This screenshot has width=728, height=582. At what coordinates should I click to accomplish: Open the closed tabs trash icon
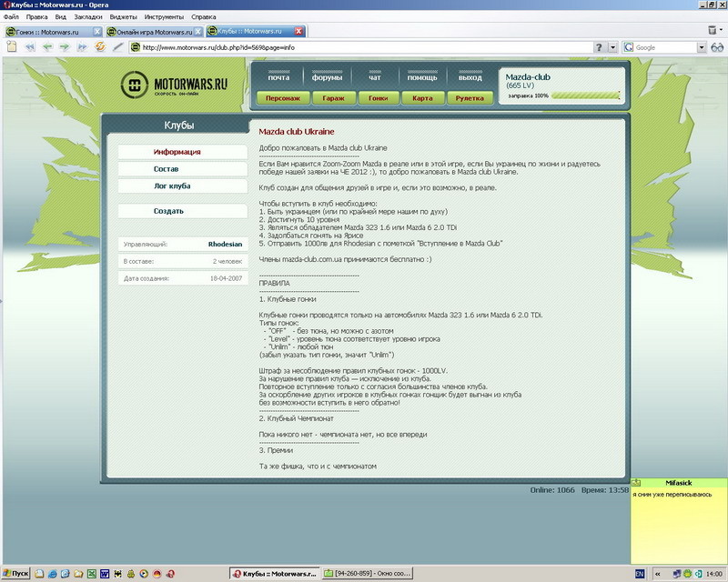[x=713, y=30]
